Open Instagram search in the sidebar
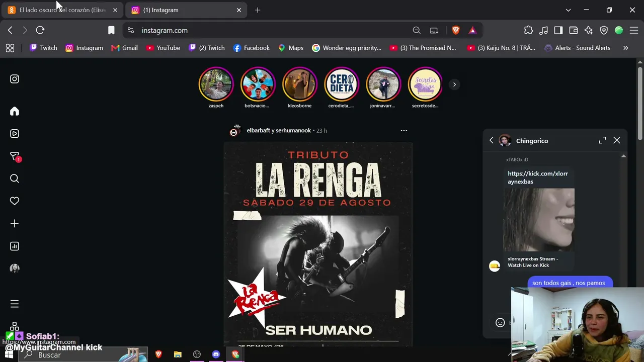Screen dimensions: 644x362 [15, 178]
